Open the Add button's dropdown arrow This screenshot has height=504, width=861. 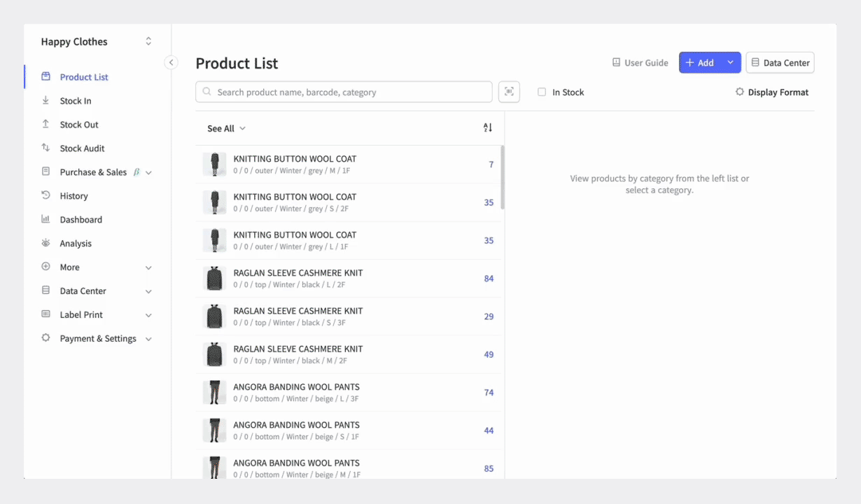(x=731, y=62)
